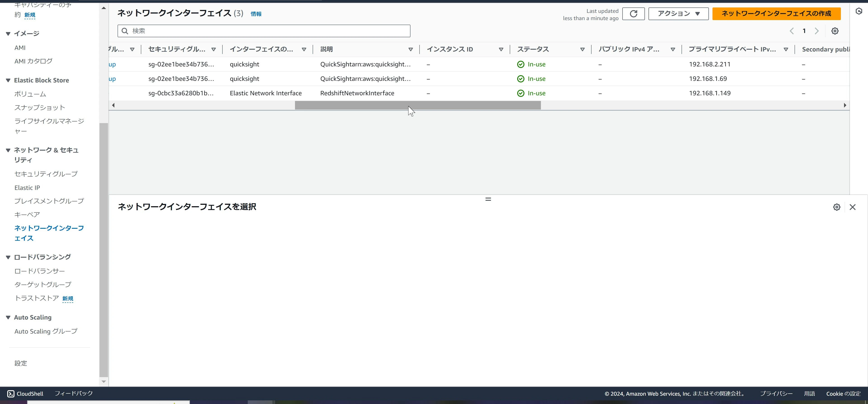
Task: Sort by the インスタンス ID column arrow
Action: coord(501,49)
